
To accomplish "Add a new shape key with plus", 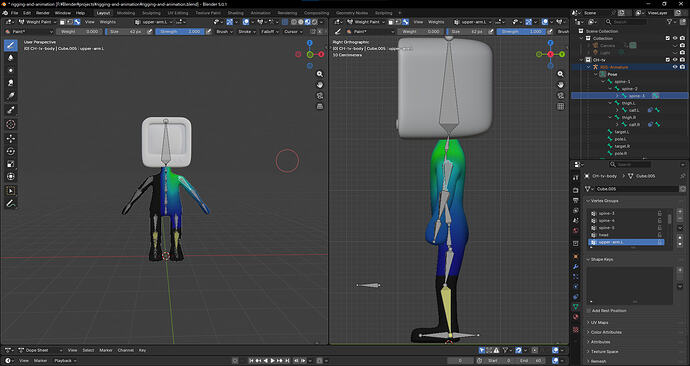I will point(680,271).
